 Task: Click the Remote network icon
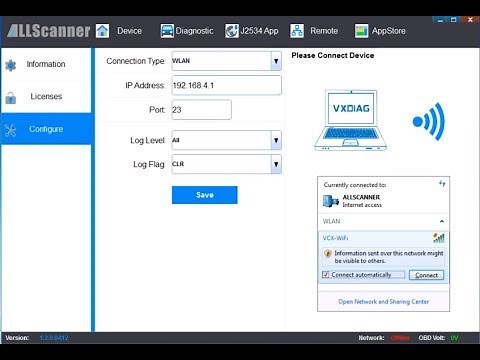pos(297,31)
